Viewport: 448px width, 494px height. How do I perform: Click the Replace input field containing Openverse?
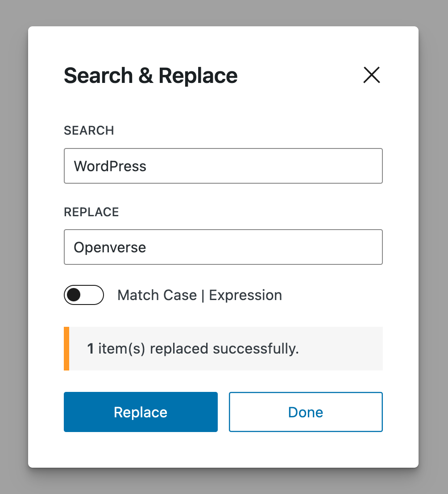point(223,247)
